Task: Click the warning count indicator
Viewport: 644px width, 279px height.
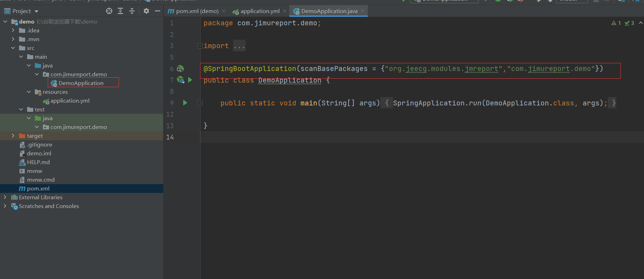Action: click(x=616, y=23)
